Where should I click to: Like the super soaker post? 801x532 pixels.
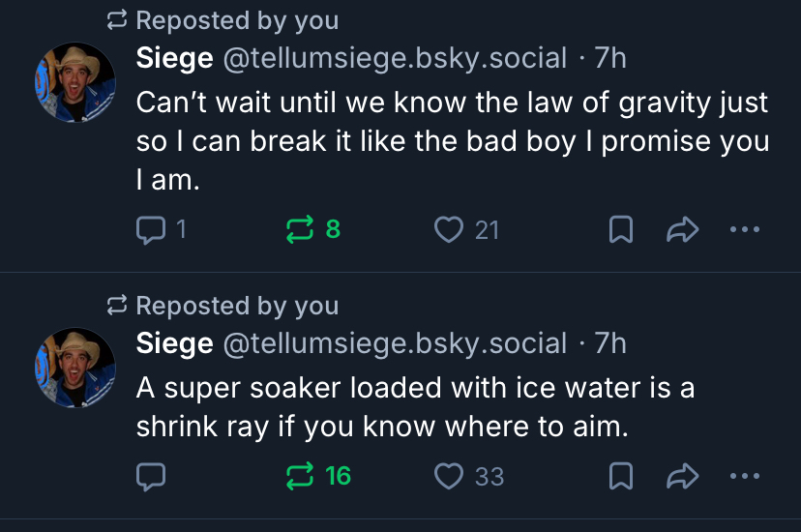tap(448, 476)
